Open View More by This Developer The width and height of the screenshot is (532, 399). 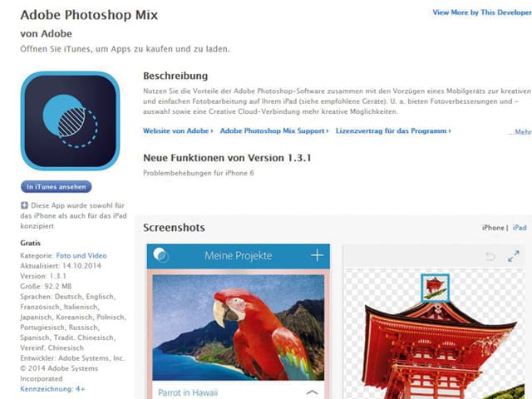[x=482, y=12]
